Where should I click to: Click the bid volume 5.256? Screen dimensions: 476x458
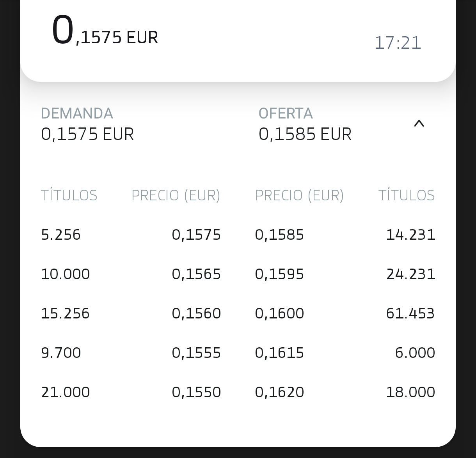(x=61, y=234)
